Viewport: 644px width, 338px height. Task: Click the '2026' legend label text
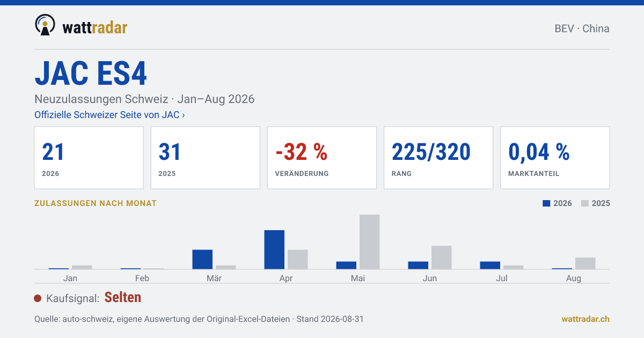coord(563,203)
